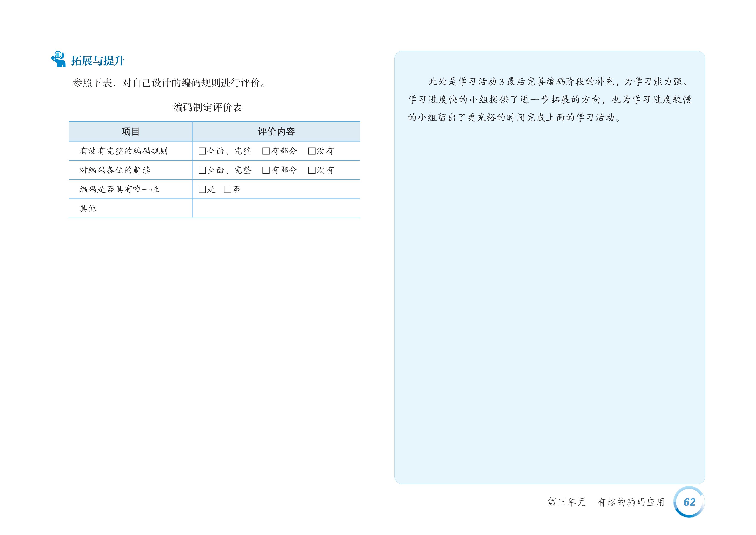Check 全面、完整 for 有没有完整的编码规则
Screen dimensions: 756x535
202,151
